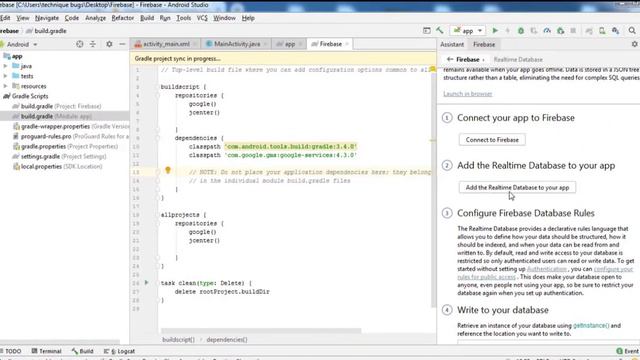The height and width of the screenshot is (360, 640).
Task: Start debugging with the green bug icon
Action: 521,31
